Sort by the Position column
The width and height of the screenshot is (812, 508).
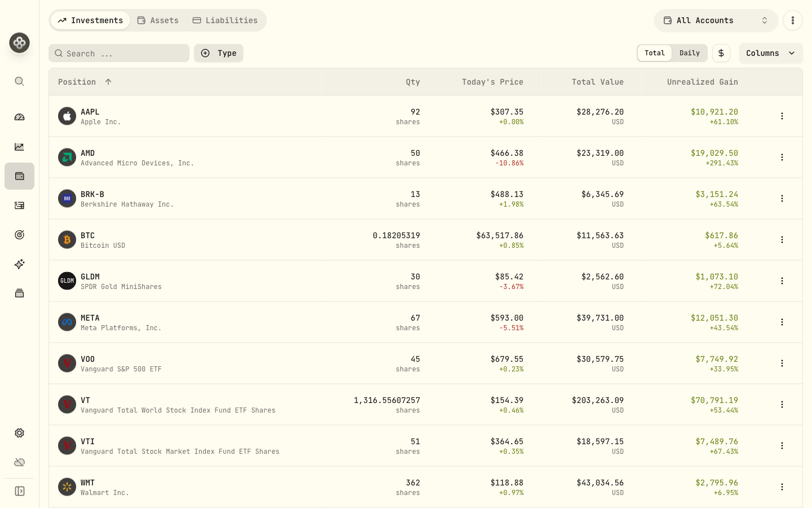pos(85,82)
